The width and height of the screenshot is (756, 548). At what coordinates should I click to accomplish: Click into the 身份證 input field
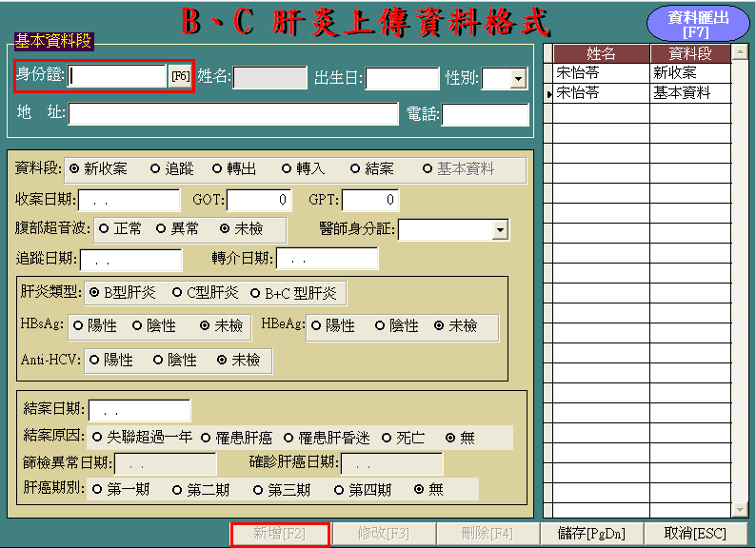117,77
